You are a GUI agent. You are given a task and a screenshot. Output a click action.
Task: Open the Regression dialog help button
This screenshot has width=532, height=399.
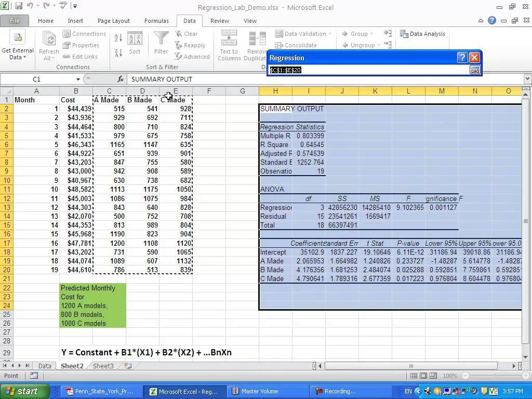point(462,58)
